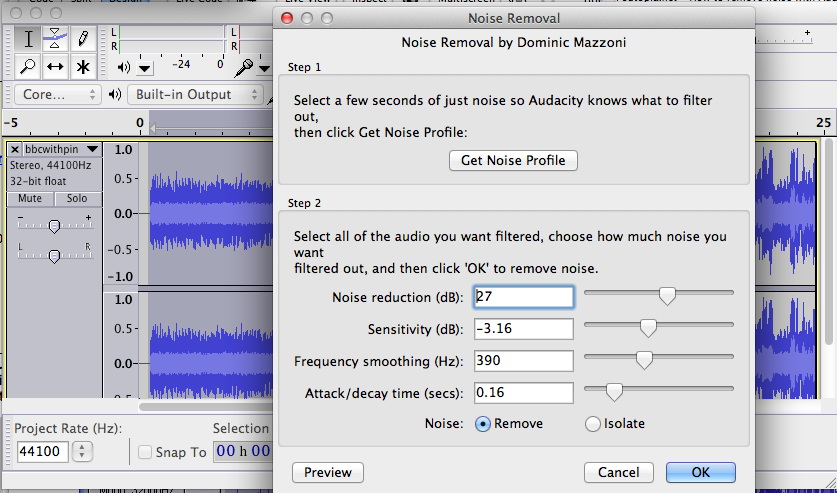The height and width of the screenshot is (493, 837).
Task: Click the Sensitivity (dB) input field
Action: point(523,329)
